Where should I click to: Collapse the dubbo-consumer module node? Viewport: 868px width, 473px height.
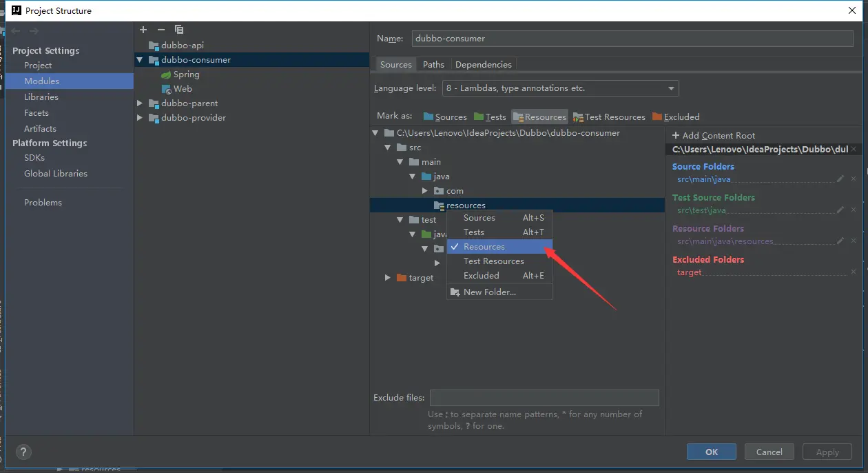point(140,60)
